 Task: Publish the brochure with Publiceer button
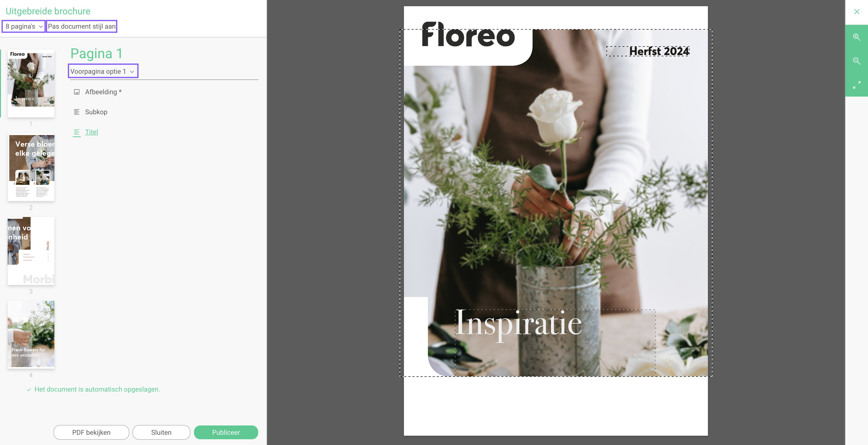pos(226,432)
